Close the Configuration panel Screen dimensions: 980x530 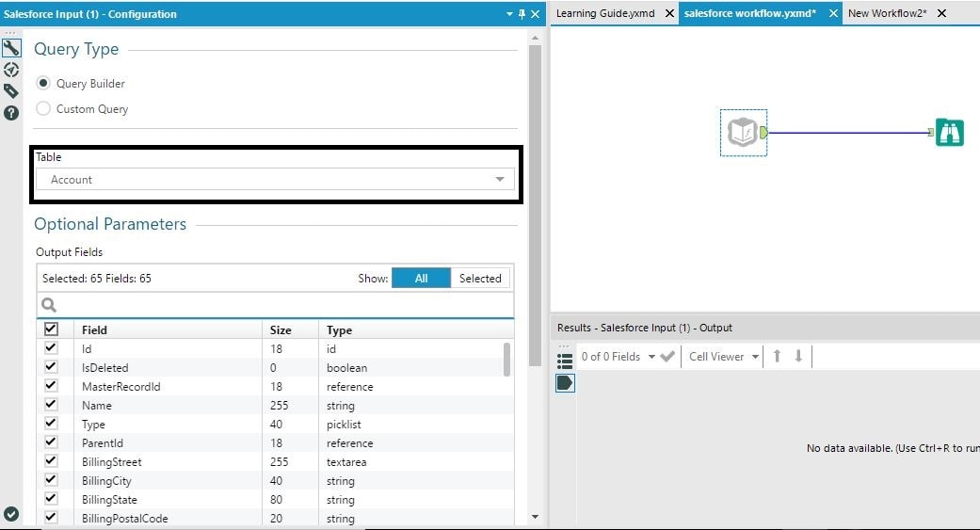536,14
